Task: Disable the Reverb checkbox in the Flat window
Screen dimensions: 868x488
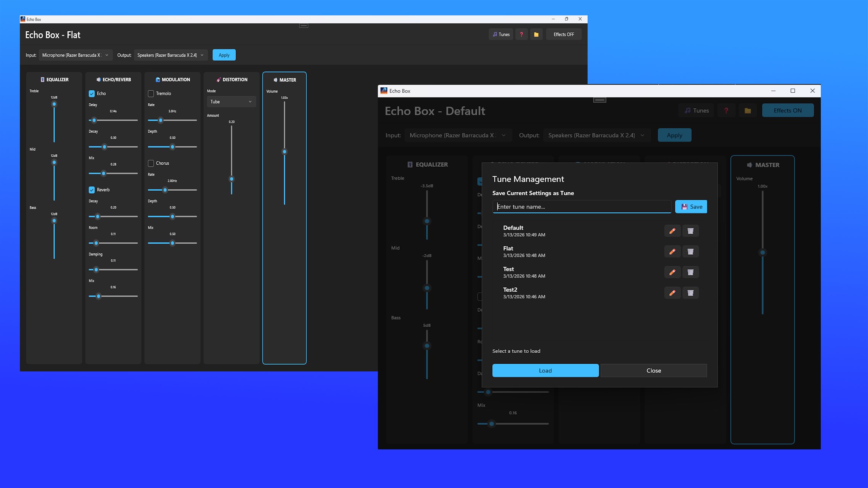Action: pos(92,190)
